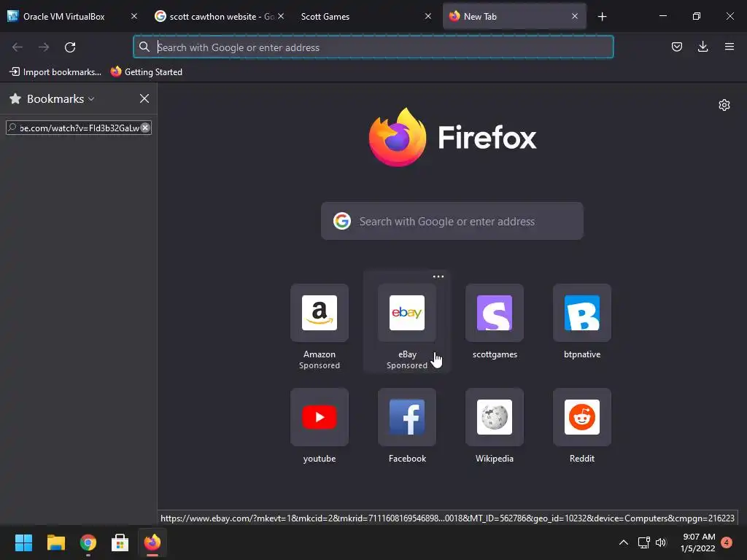Close the Scott Games tab
Screen dimensions: 747x560
point(427,16)
